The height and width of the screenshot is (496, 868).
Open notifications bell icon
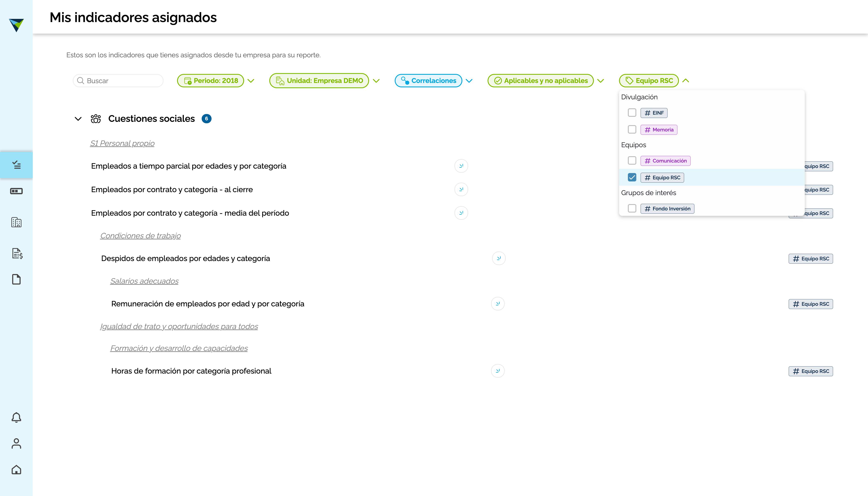(x=16, y=417)
